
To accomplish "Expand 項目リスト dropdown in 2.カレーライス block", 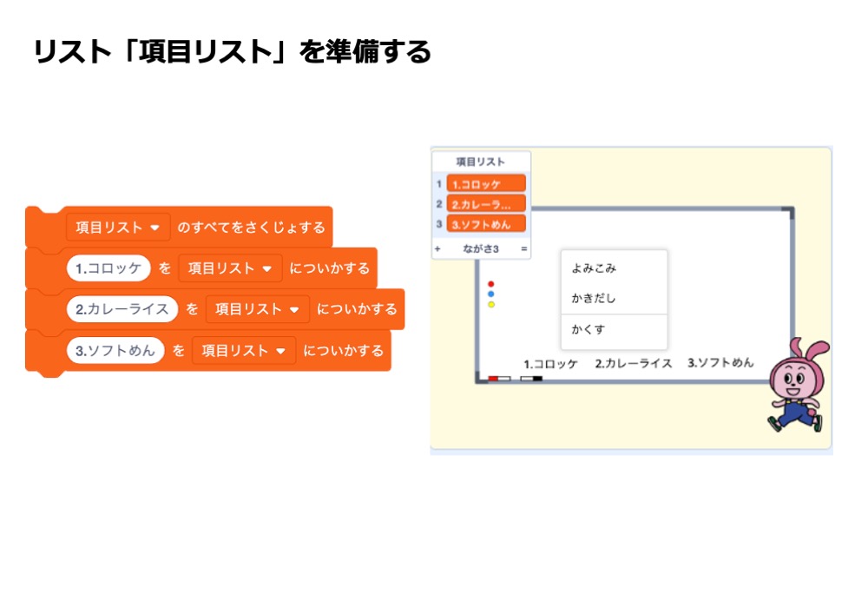I will (x=257, y=309).
